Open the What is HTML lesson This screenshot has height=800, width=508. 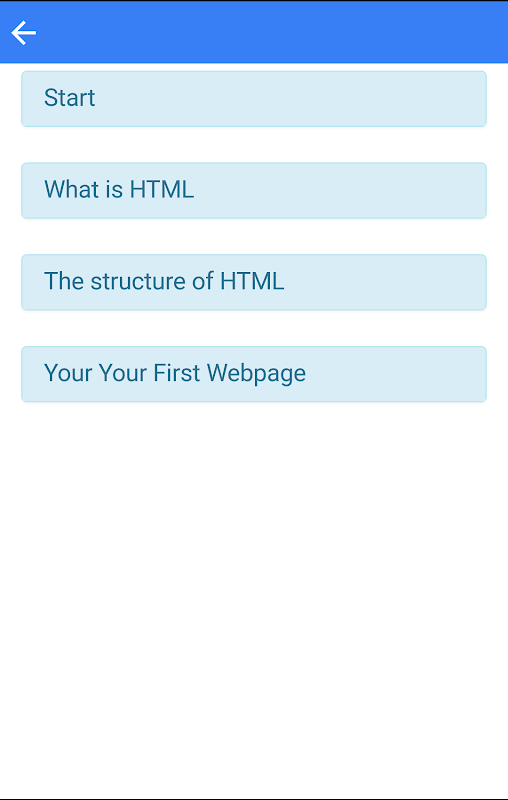click(254, 191)
